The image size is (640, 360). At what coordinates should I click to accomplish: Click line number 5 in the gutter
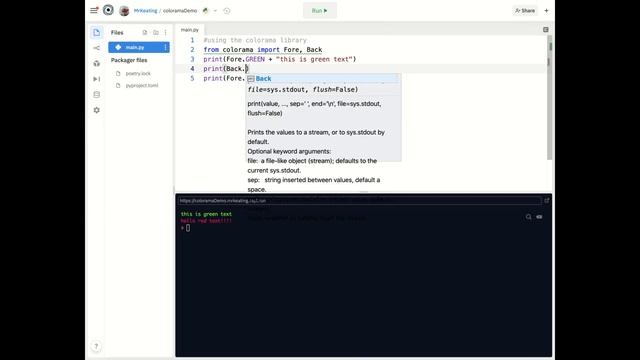[192, 78]
